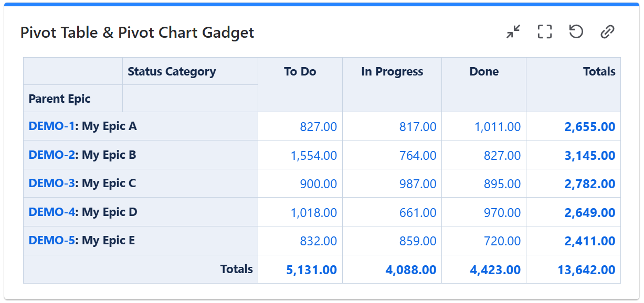Click the minimize gadget arrows icon
Screen dimensions: 644x303
pyautogui.click(x=513, y=32)
